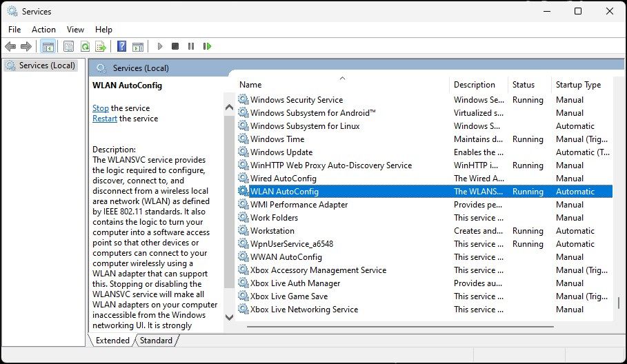Image resolution: width=627 pixels, height=364 pixels.
Task: Open Help with the question mark icon
Action: pyautogui.click(x=121, y=46)
